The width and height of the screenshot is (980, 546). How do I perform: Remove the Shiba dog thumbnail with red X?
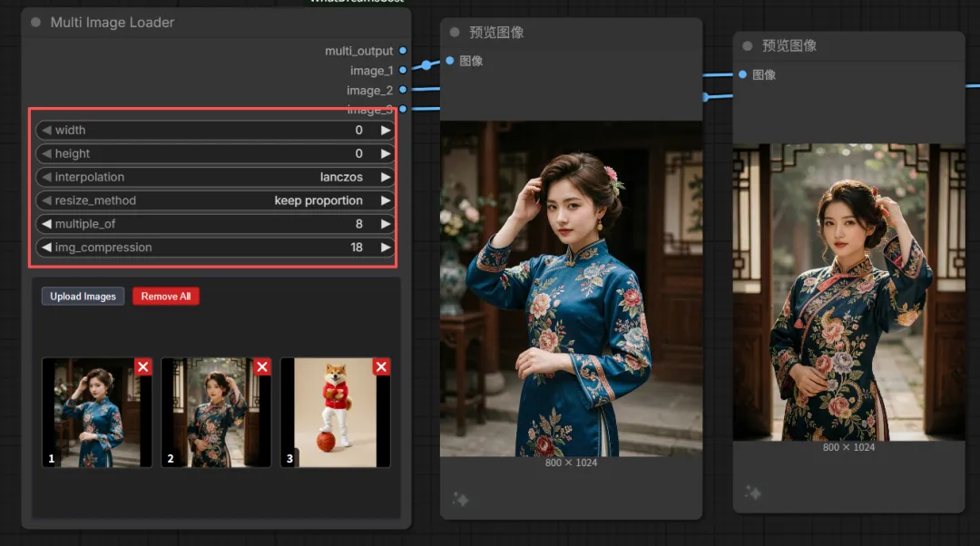point(381,366)
